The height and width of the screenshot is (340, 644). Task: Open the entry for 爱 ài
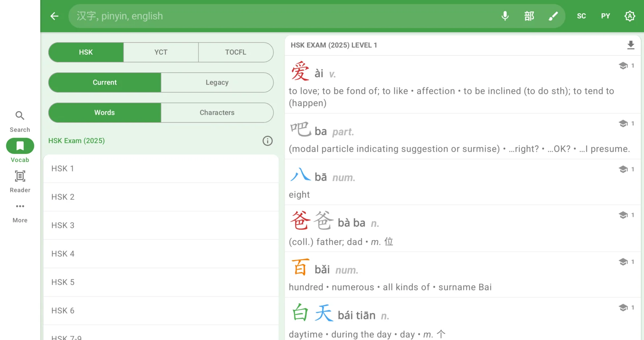462,84
